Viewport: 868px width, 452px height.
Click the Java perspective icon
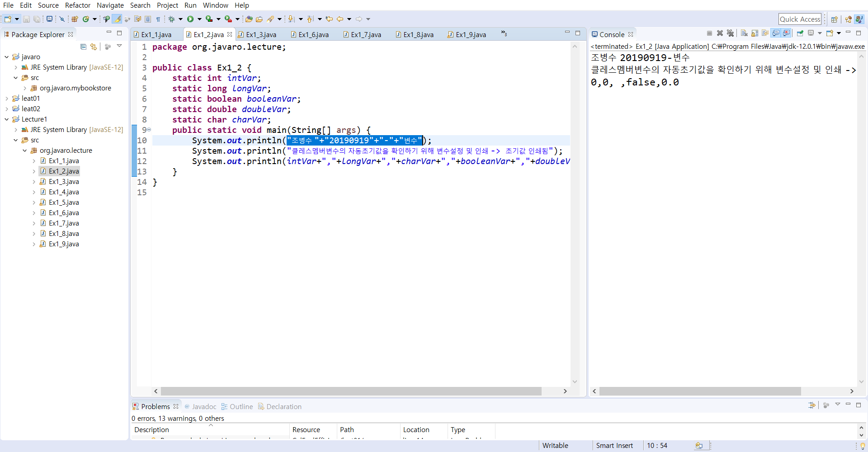859,19
